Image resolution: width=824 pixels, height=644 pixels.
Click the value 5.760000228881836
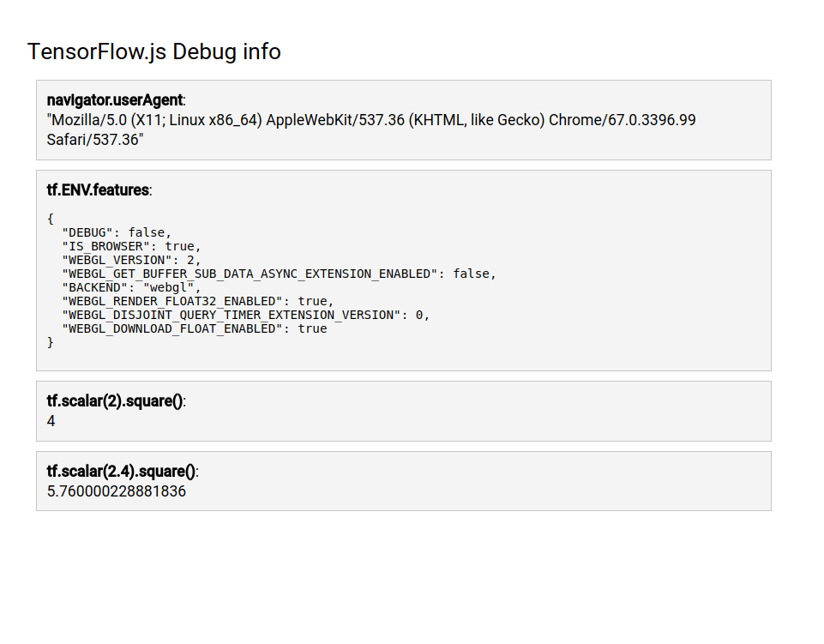click(116, 491)
